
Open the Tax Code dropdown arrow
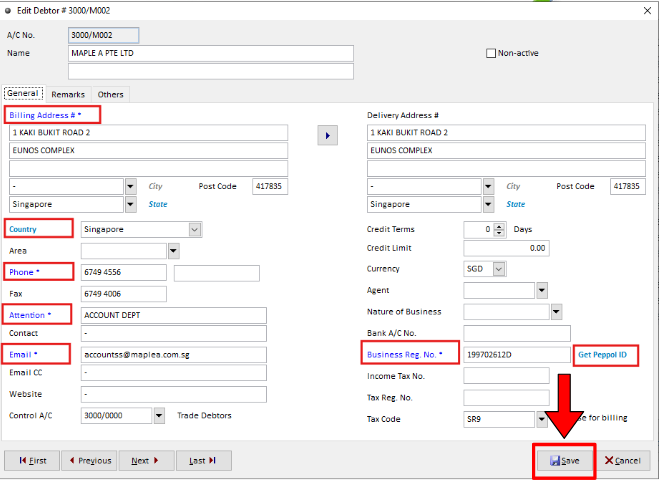click(x=542, y=419)
